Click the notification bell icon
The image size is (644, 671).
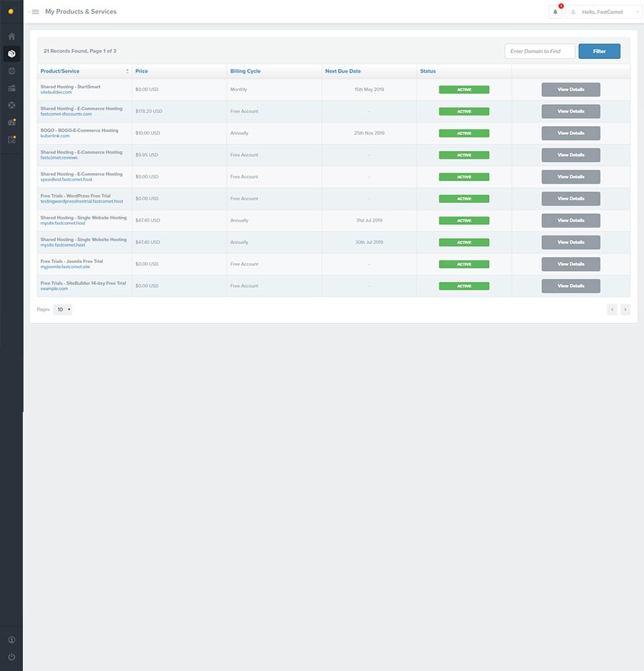pos(555,11)
